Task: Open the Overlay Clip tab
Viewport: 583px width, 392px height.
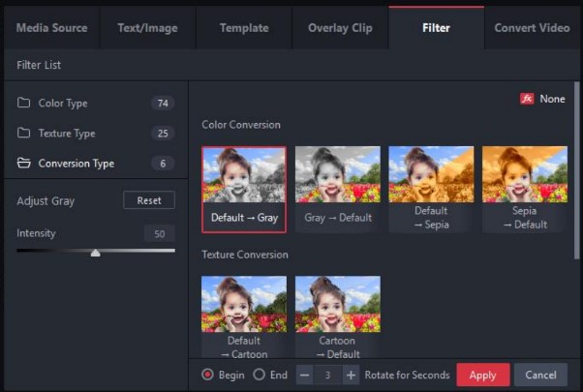Action: pos(340,28)
